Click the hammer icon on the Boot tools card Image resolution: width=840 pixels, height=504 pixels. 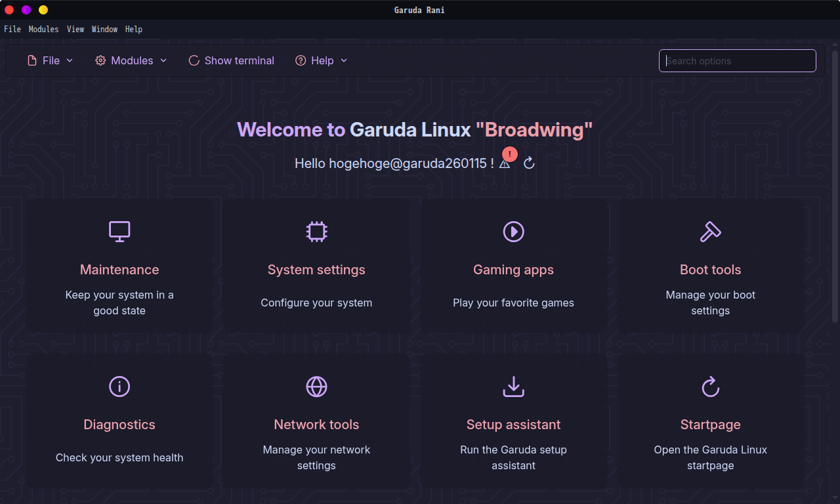click(x=711, y=232)
